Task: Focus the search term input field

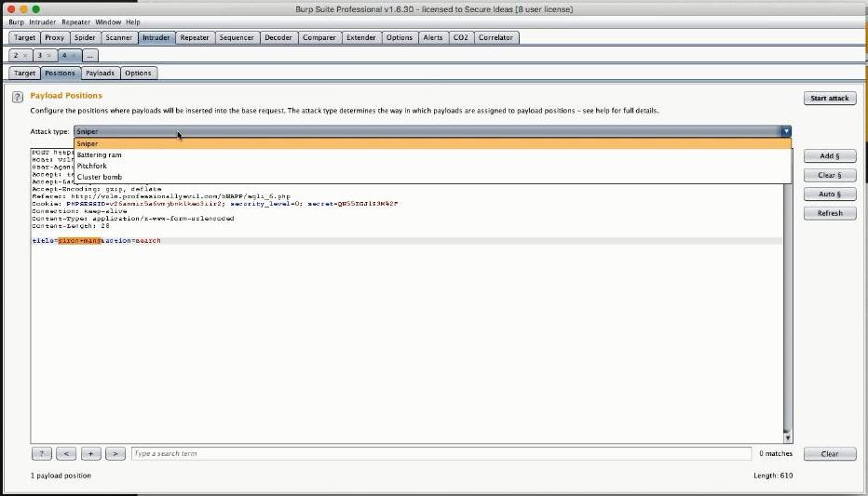Action: pos(441,453)
